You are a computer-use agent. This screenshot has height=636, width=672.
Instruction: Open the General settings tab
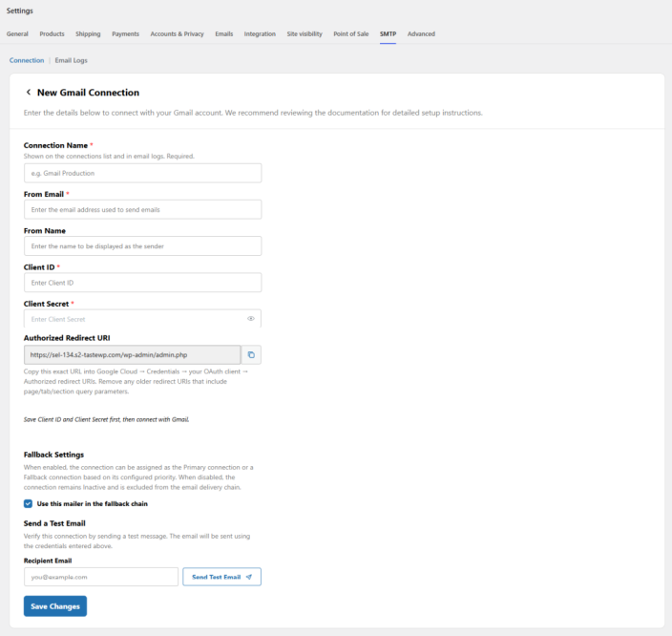coord(17,33)
